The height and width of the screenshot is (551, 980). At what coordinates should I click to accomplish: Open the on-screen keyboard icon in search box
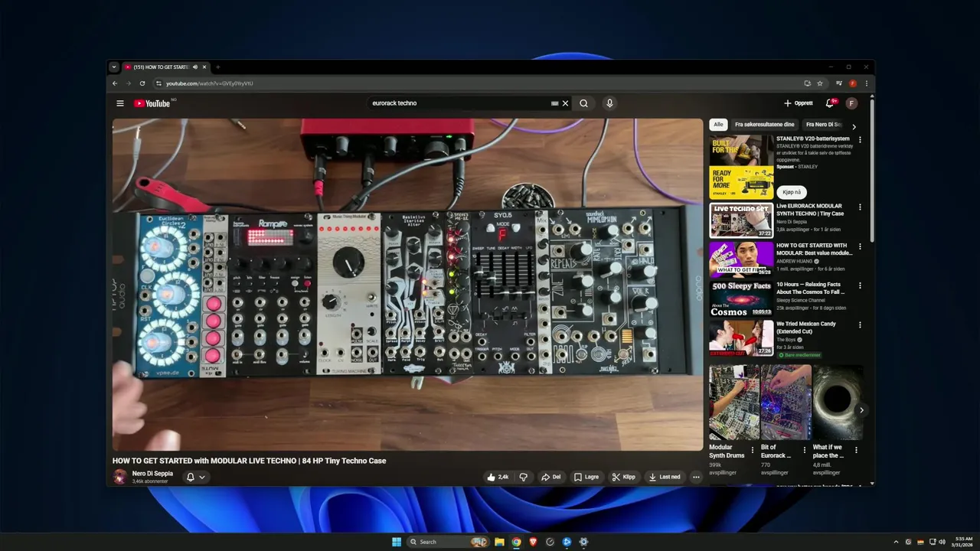click(x=554, y=103)
